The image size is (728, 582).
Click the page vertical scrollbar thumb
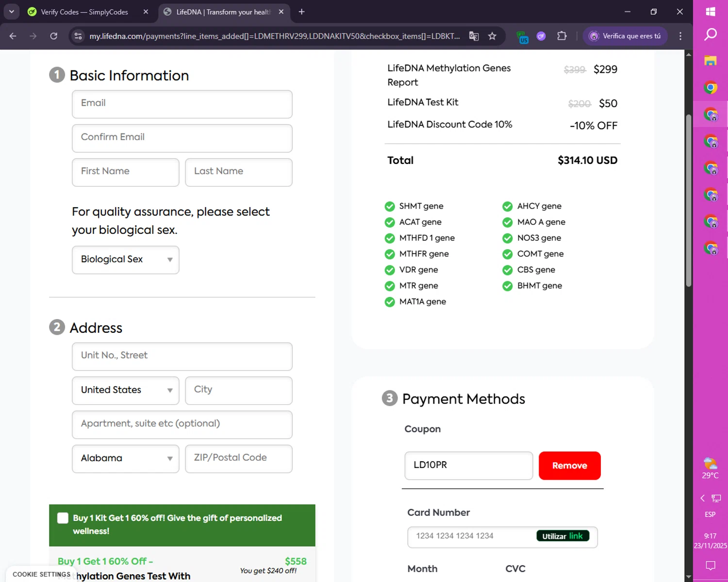click(688, 200)
